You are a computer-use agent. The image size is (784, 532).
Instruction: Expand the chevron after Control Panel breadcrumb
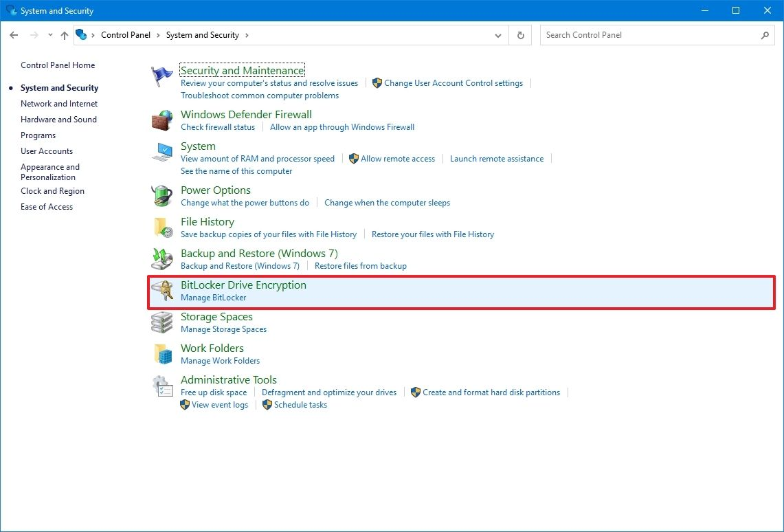tap(158, 35)
